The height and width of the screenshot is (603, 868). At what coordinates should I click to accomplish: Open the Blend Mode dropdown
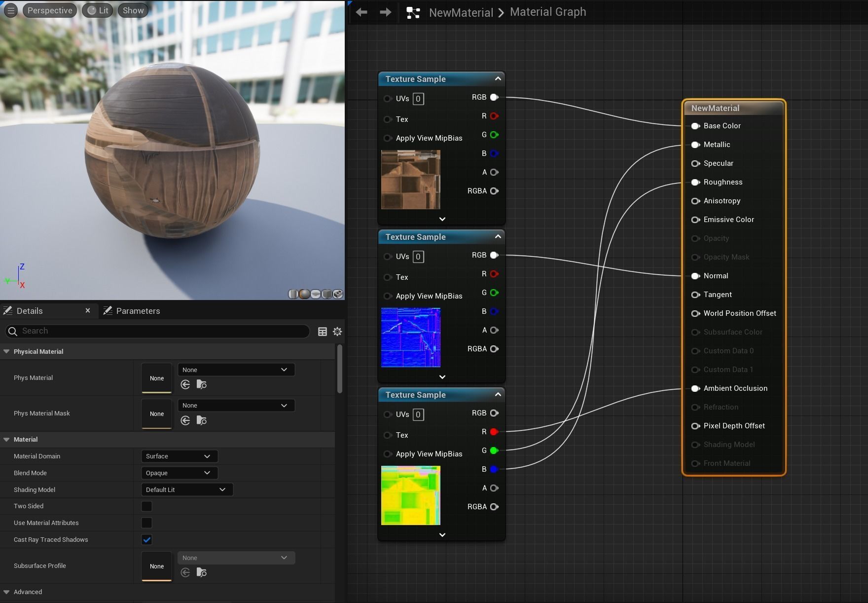click(x=179, y=473)
